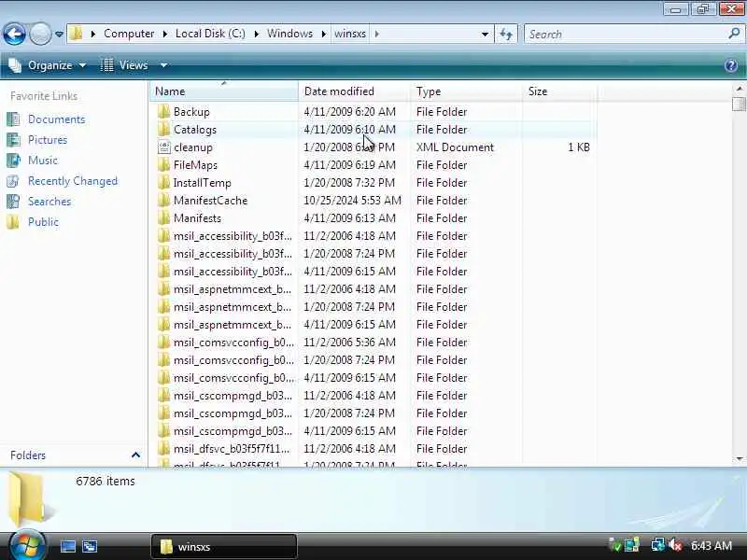Open the Organize menu
The image size is (747, 560).
point(48,65)
